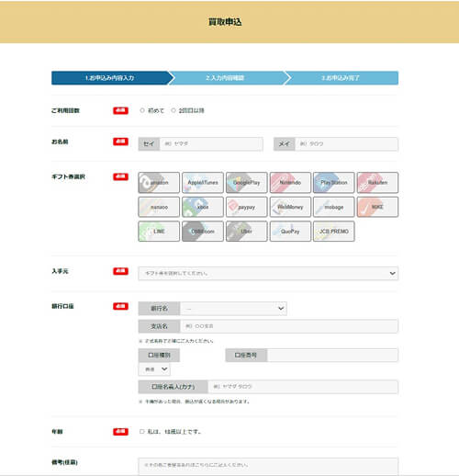Select the Nintendo gift card tile
Viewport: 459px width, 476px height.
click(290, 183)
